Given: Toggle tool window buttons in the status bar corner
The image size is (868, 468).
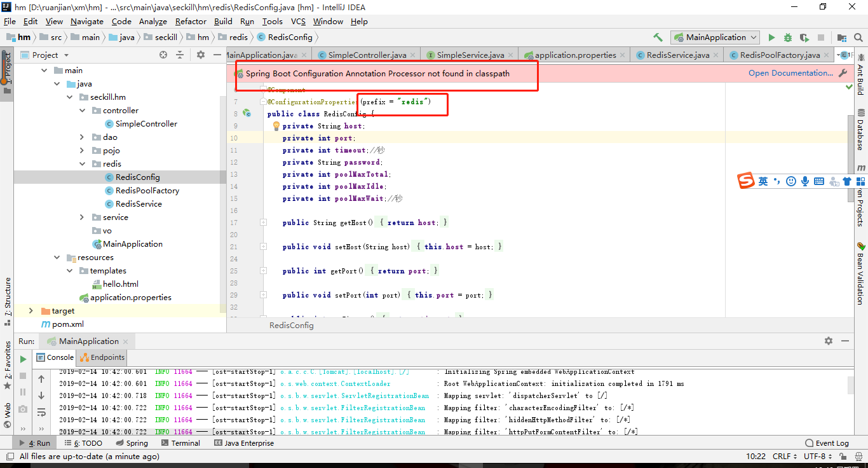Looking at the screenshot, I should click(x=10, y=456).
